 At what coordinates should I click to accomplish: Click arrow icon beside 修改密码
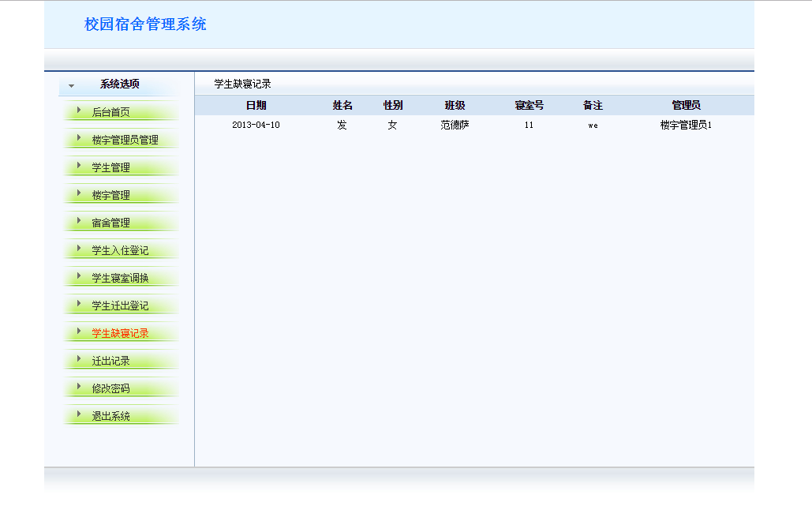click(x=79, y=386)
